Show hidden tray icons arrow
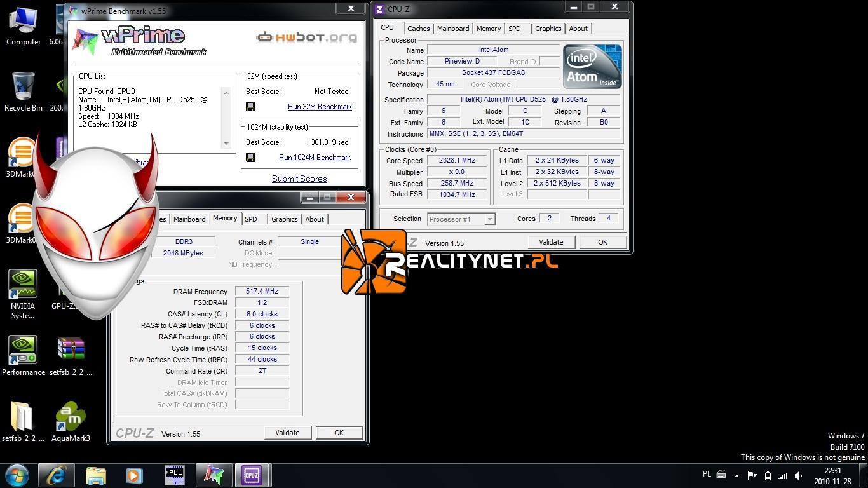The height and width of the screenshot is (488, 868). click(x=738, y=475)
